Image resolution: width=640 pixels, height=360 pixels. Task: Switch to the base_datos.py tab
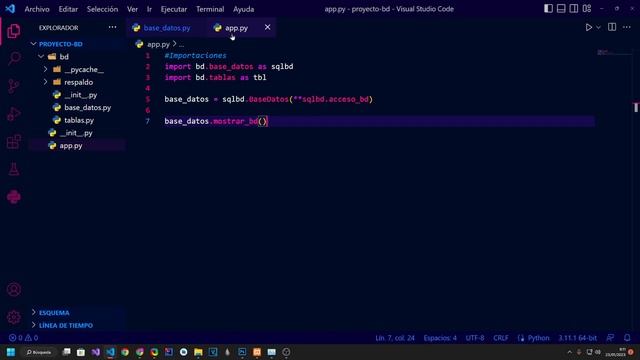(166, 28)
